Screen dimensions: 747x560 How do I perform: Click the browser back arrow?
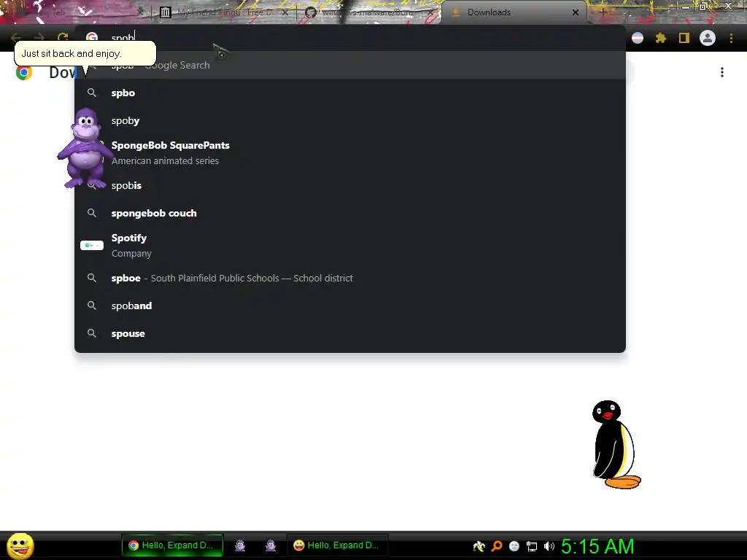click(15, 38)
